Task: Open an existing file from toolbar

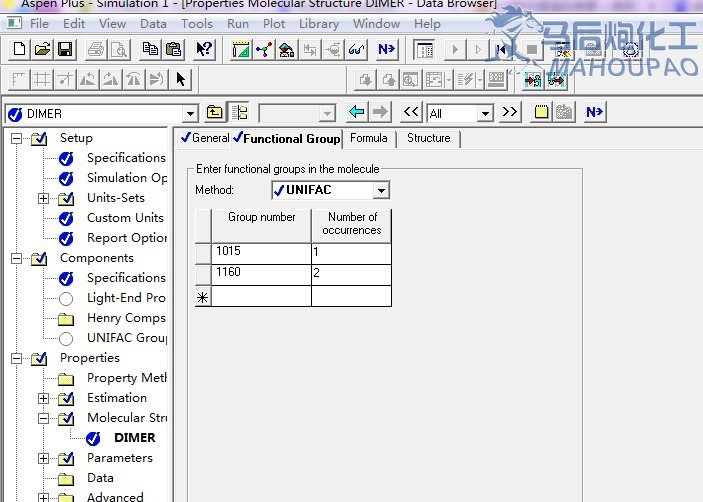Action: [42, 49]
